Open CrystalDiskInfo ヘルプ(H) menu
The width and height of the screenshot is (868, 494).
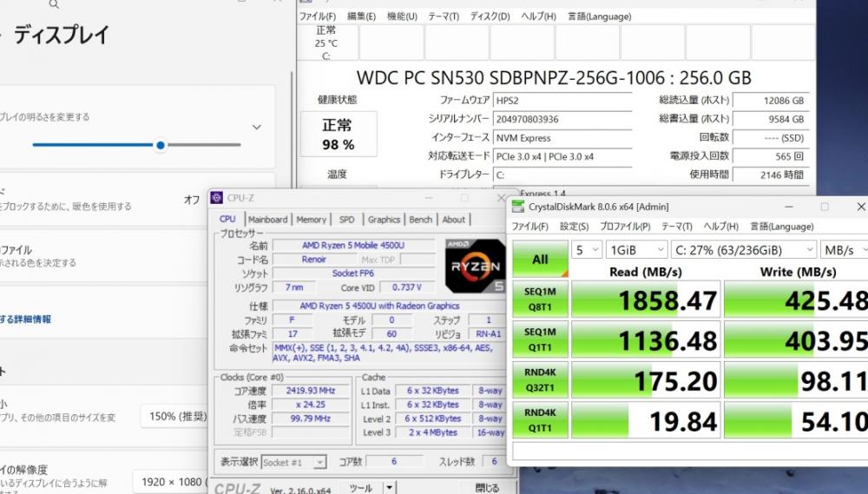click(538, 16)
